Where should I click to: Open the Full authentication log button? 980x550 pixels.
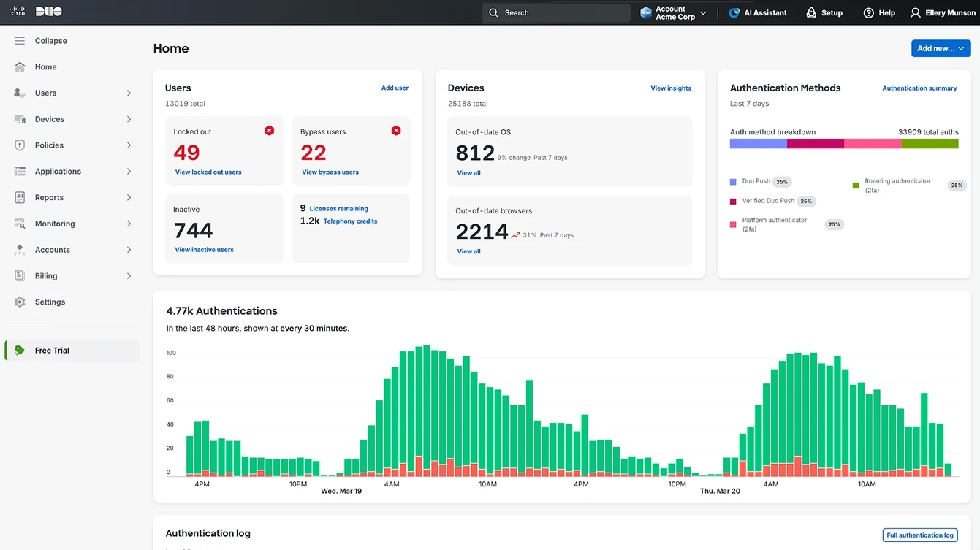pos(921,535)
